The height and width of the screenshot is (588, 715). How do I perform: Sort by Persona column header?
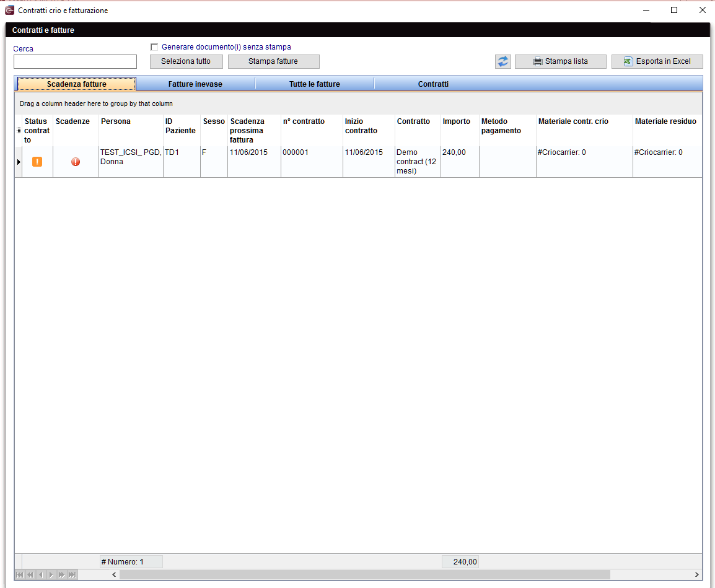(131, 131)
